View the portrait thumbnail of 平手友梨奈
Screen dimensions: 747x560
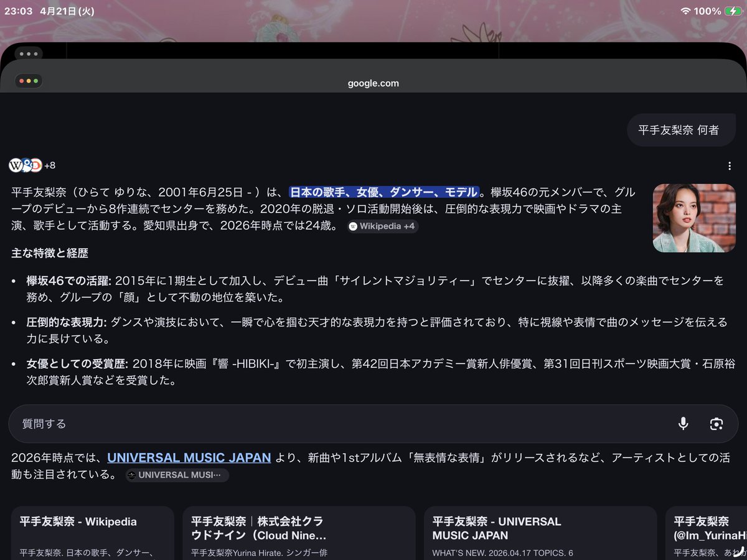[694, 218]
